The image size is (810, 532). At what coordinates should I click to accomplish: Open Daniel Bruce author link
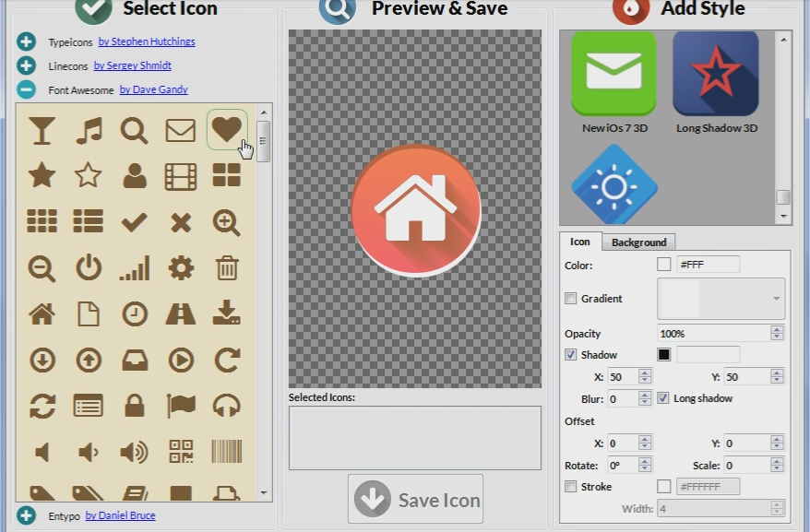[120, 515]
